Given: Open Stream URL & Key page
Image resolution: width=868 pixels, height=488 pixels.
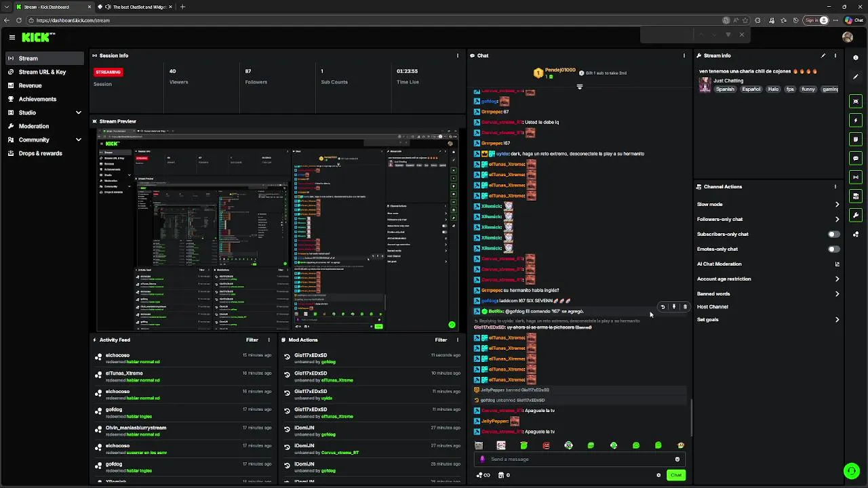Looking at the screenshot, I should click(x=45, y=72).
